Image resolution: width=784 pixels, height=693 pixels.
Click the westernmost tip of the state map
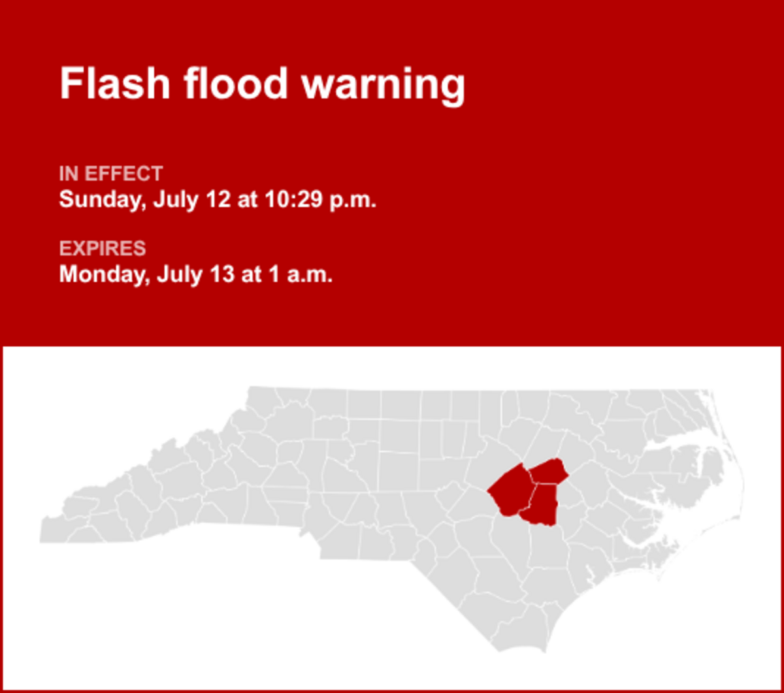coord(42,530)
